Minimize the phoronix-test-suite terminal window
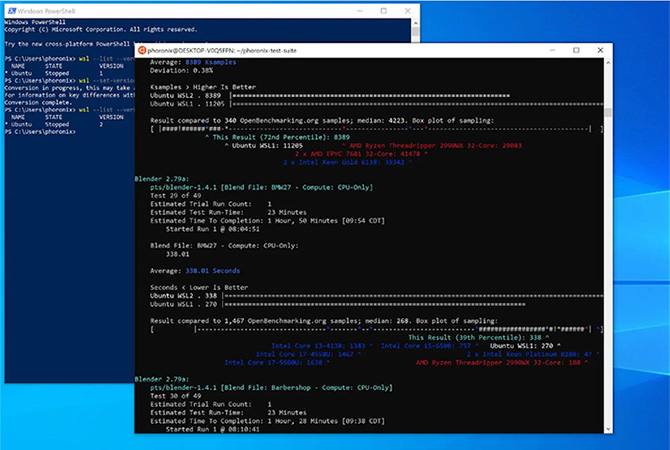The height and width of the screenshot is (450, 670). [x=552, y=50]
